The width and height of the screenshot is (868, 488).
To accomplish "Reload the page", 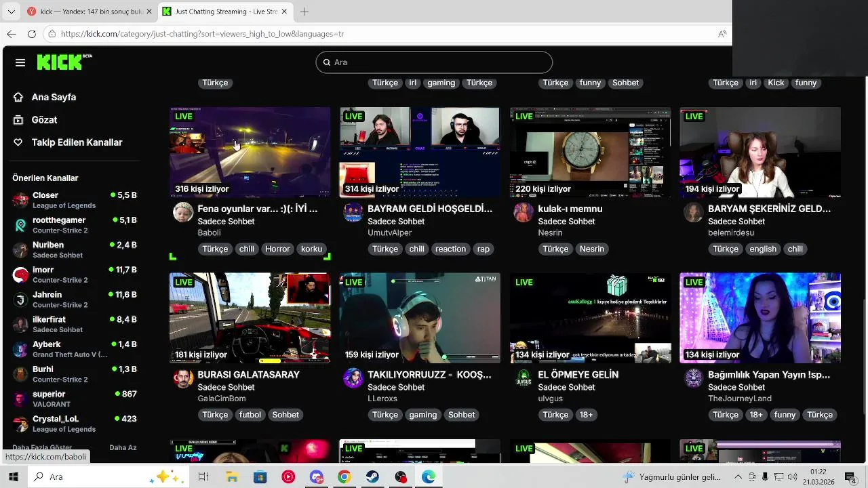I will point(32,34).
